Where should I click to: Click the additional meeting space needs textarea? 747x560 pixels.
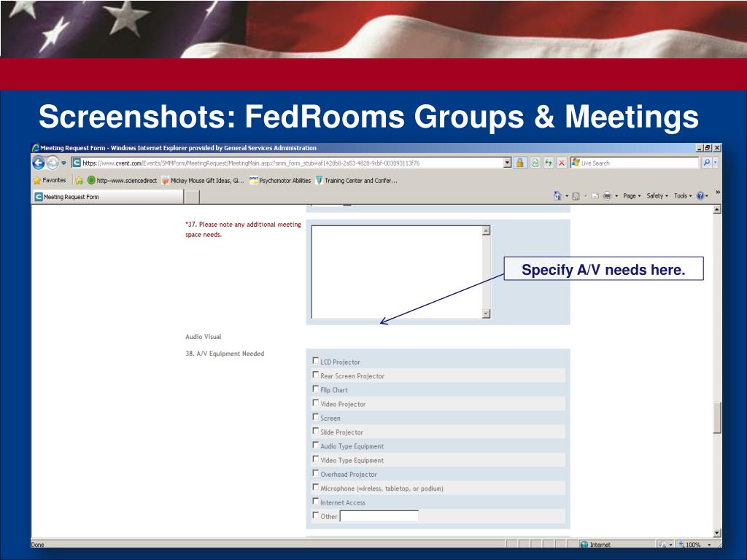397,272
